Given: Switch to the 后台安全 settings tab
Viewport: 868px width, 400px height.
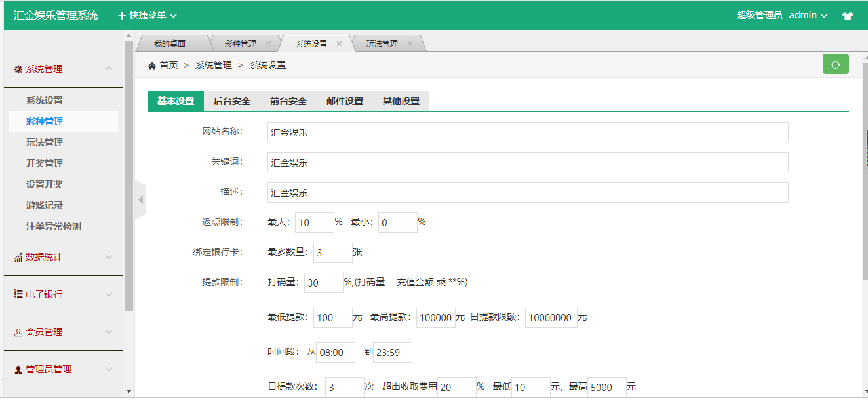Looking at the screenshot, I should tap(232, 101).
